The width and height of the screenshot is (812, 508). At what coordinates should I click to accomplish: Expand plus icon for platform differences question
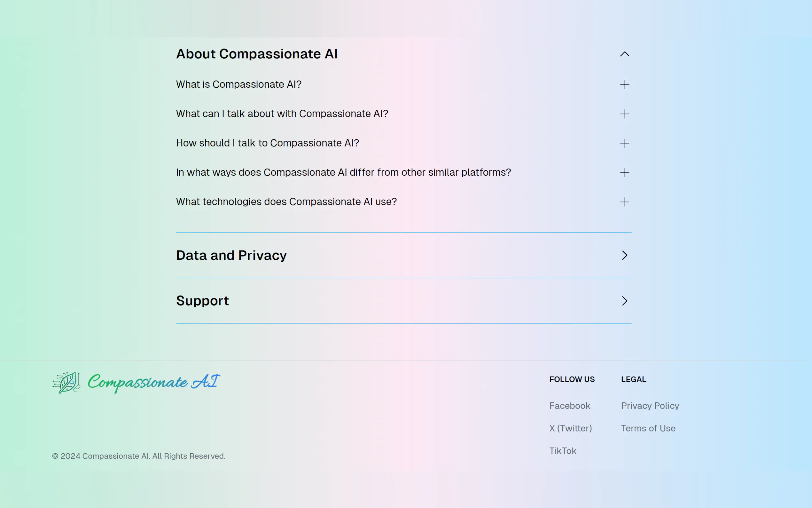click(x=624, y=173)
